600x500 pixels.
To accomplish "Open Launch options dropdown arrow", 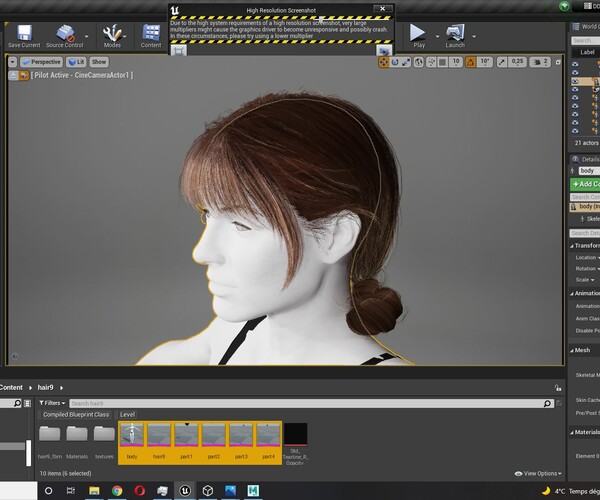I will point(474,36).
